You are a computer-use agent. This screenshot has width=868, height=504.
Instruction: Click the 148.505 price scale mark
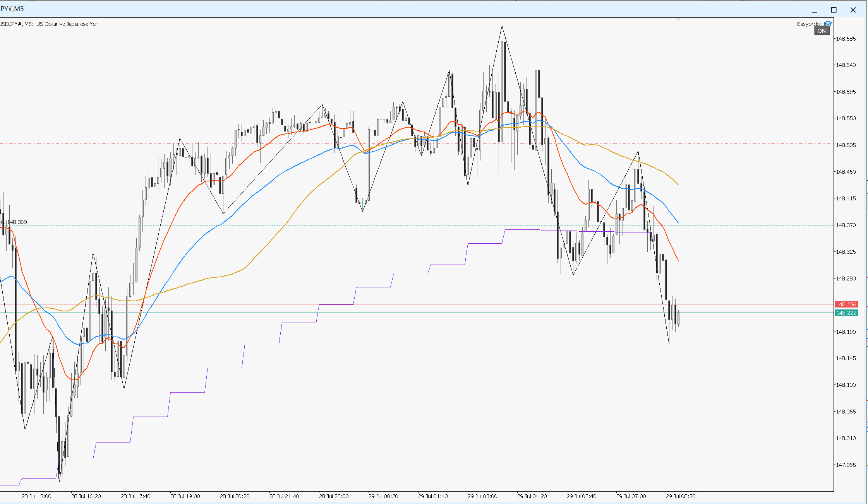click(846, 145)
